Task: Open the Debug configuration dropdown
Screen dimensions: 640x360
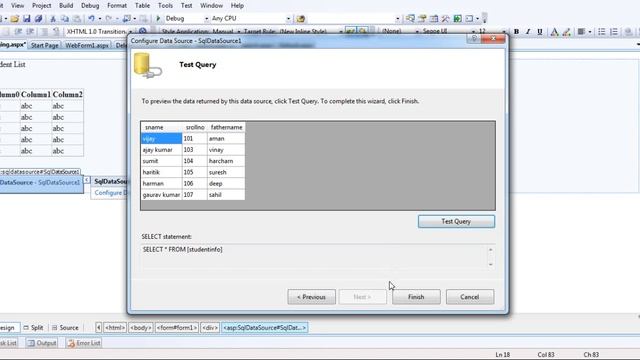Action: (206, 19)
